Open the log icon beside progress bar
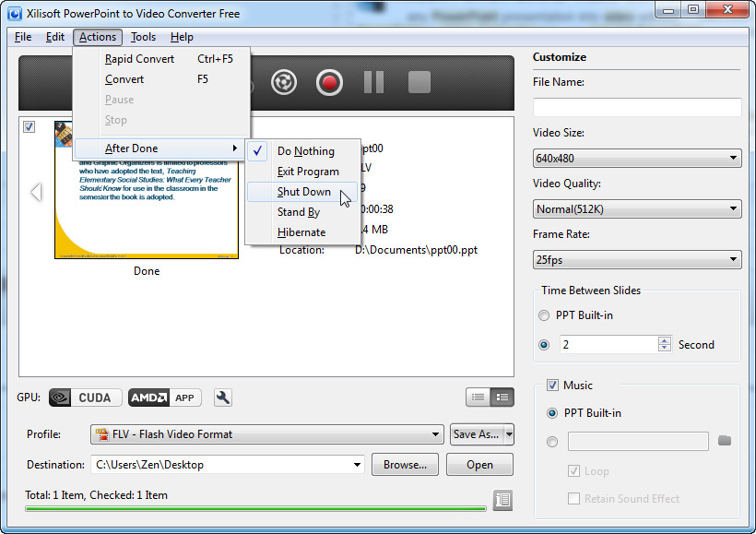The height and width of the screenshot is (534, 756). pyautogui.click(x=502, y=500)
